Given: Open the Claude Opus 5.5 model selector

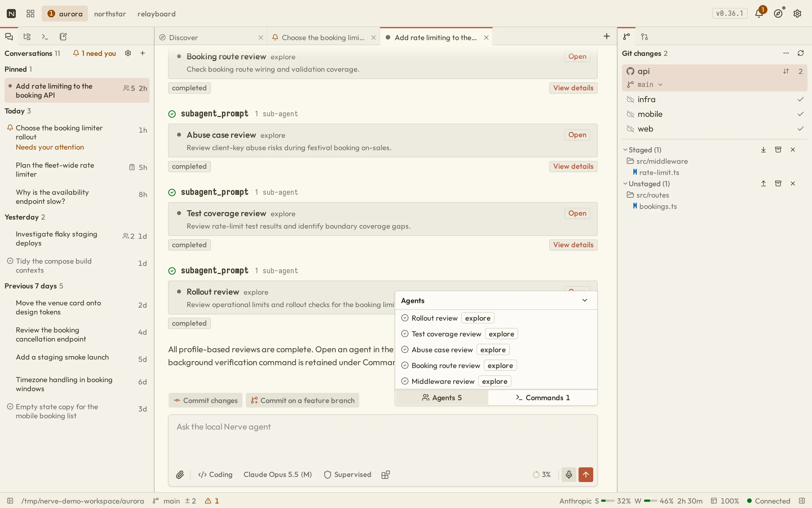Looking at the screenshot, I should [278, 474].
